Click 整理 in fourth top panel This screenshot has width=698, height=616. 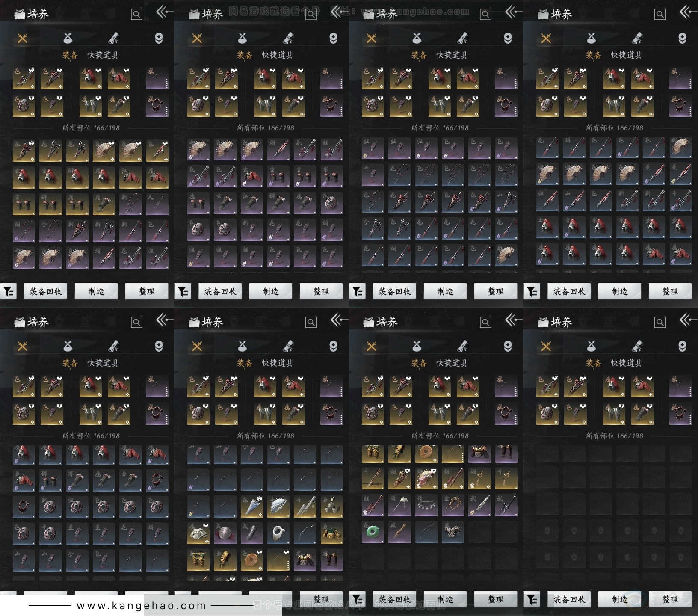pyautogui.click(x=670, y=292)
